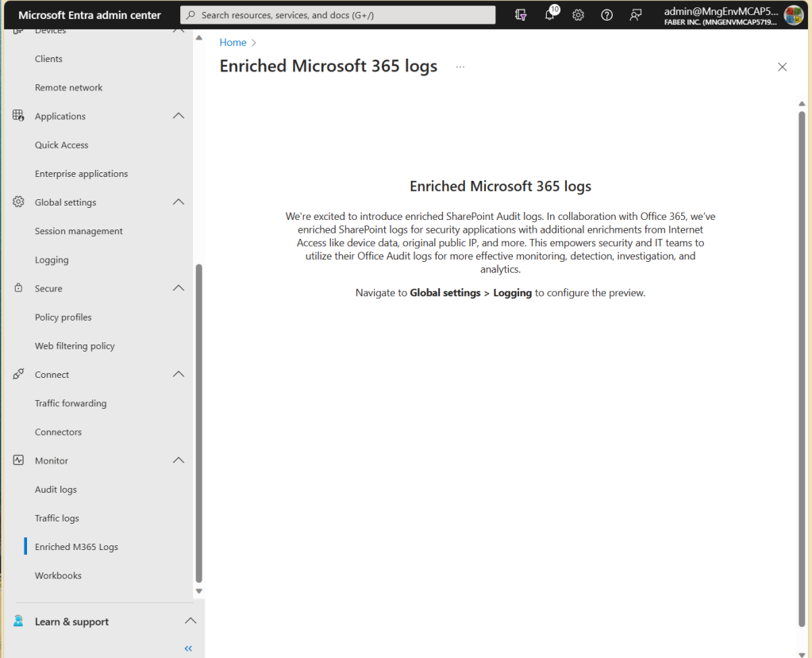Collapse the Global settings section chevron

pyautogui.click(x=179, y=202)
